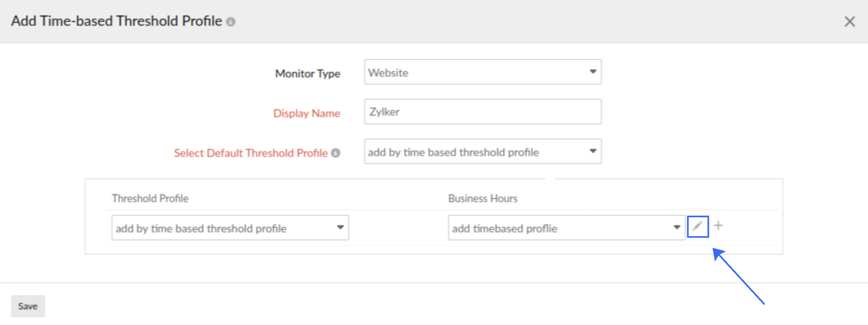Open the Business Hours dropdown showing add timebased profile
This screenshot has height=325, width=868.
[x=566, y=228]
